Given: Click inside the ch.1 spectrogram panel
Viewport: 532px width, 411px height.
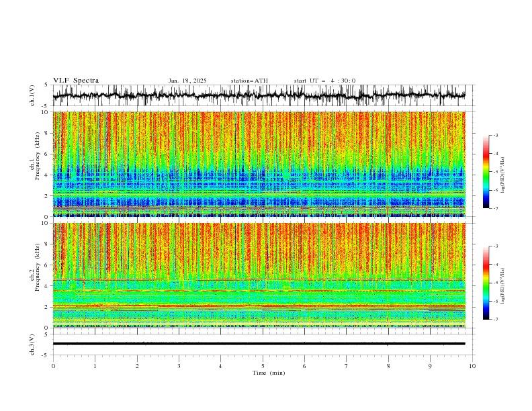Looking at the screenshot, I should (259, 164).
